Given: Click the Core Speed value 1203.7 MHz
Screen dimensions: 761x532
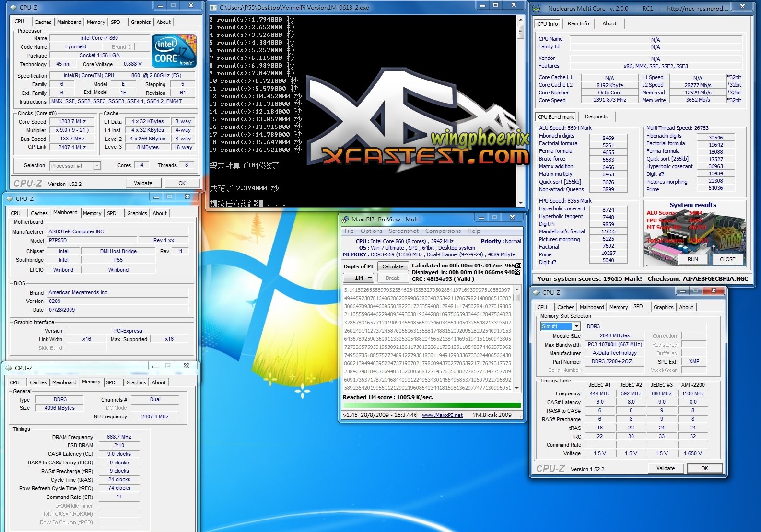Looking at the screenshot, I should click(x=72, y=122).
